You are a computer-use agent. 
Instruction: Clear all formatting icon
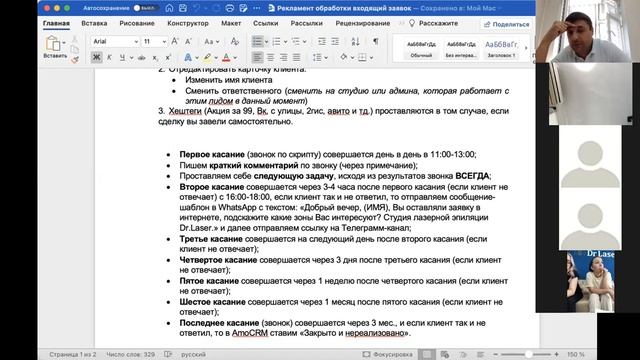(x=234, y=41)
